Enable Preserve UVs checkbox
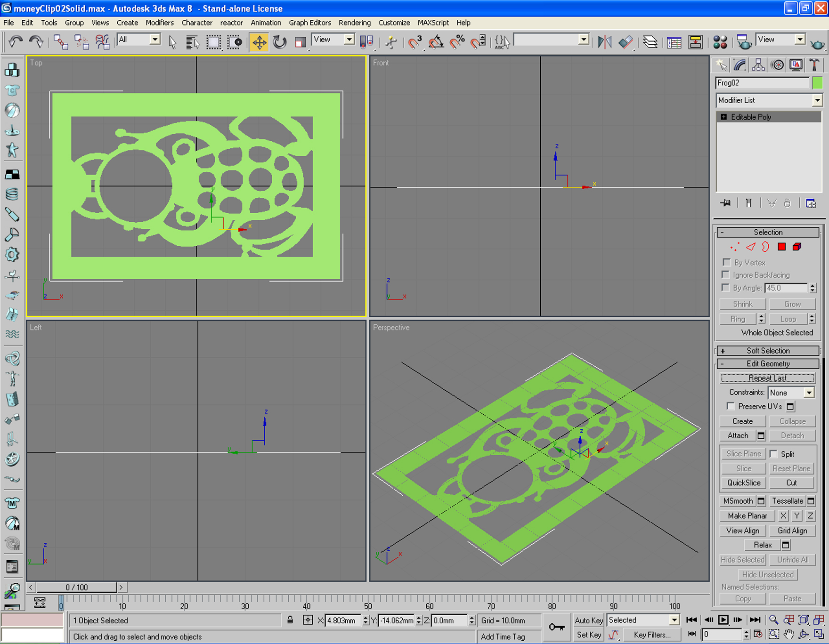The image size is (829, 644). tap(731, 406)
